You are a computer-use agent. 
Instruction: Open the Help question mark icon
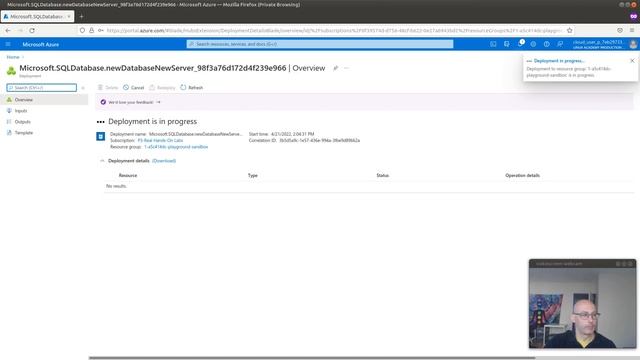click(547, 44)
